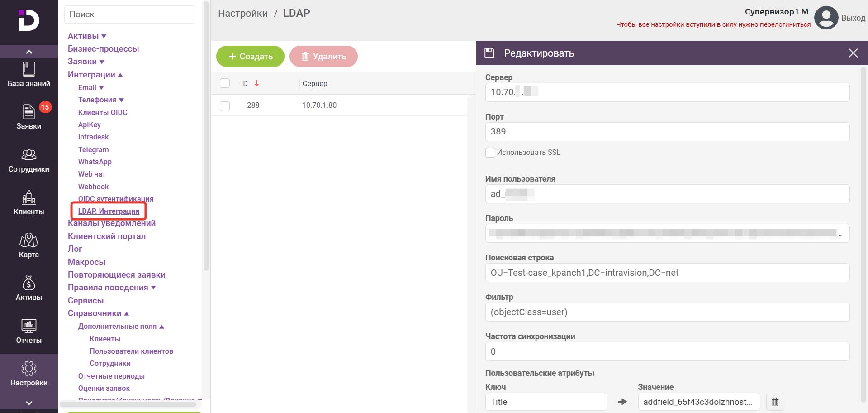This screenshot has height=413, width=868.
Task: Open the Telegram integration menu item
Action: point(93,149)
